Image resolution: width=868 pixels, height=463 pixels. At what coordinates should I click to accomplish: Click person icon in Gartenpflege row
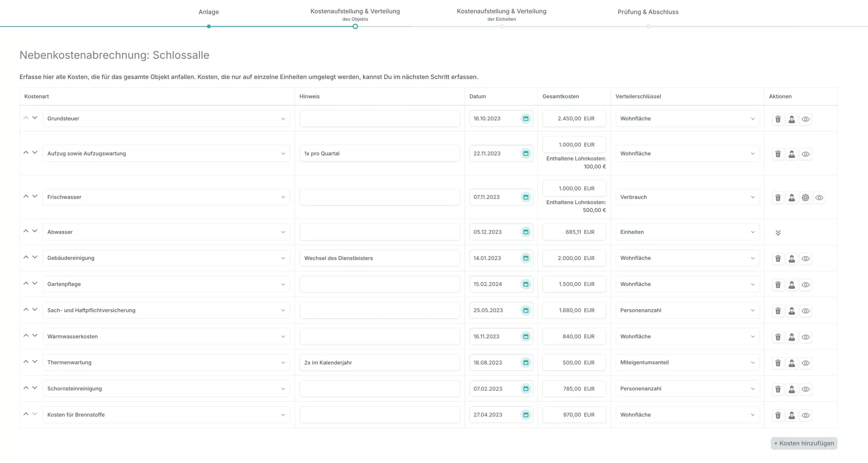click(792, 285)
